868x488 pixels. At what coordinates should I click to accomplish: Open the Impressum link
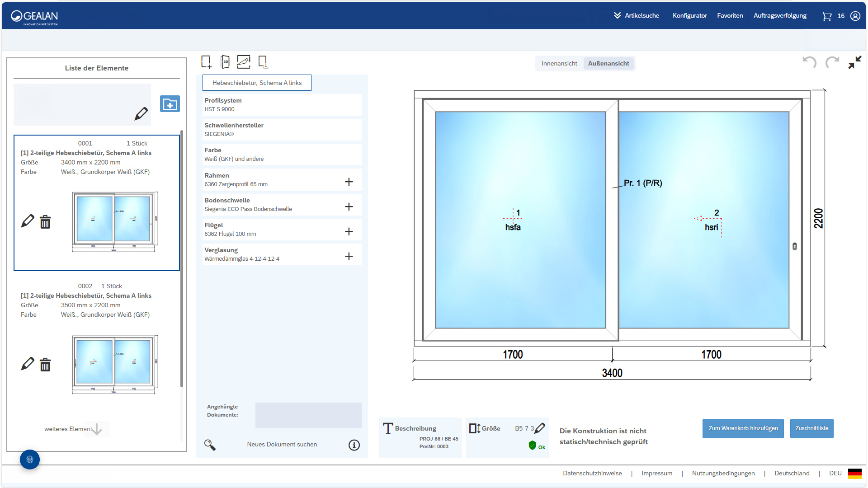(x=657, y=474)
